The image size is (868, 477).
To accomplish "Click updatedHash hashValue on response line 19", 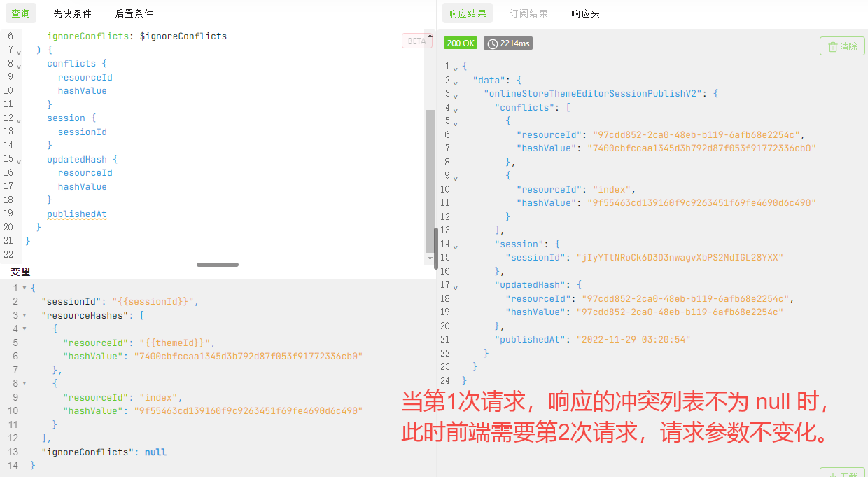I will 680,312.
